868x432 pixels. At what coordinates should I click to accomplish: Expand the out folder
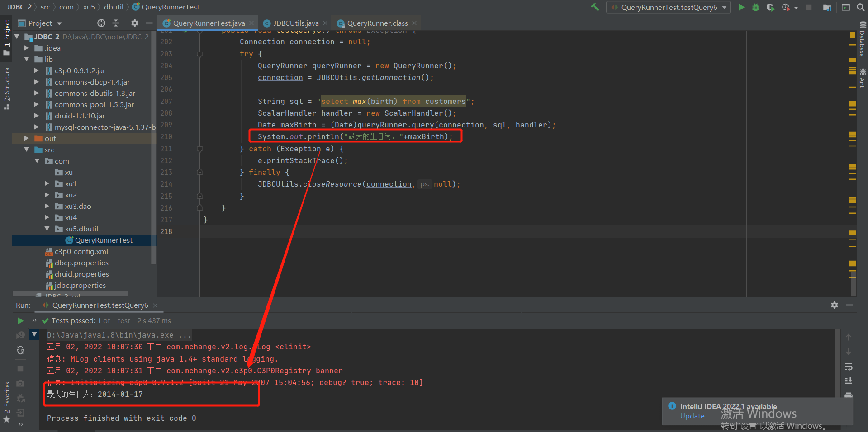(26, 138)
